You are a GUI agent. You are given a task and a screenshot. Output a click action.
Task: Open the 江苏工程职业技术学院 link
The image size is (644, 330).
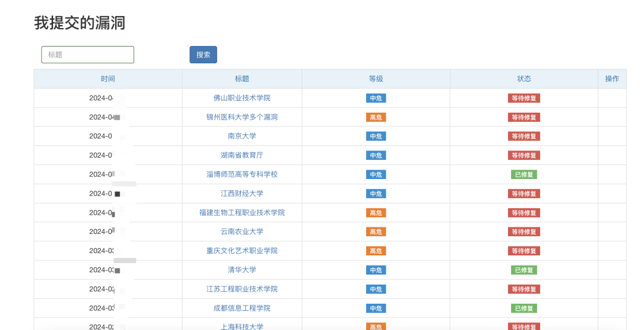click(x=242, y=289)
